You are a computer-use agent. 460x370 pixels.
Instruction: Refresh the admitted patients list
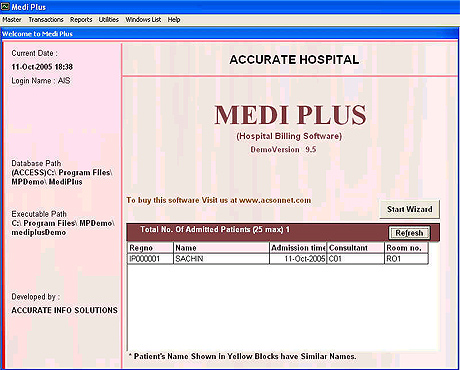409,233
